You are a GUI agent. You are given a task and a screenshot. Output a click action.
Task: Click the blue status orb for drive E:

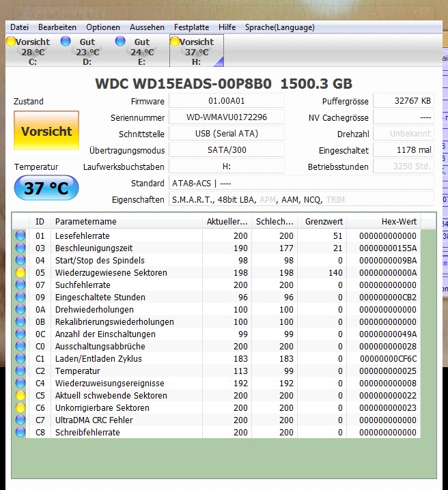[x=120, y=41]
